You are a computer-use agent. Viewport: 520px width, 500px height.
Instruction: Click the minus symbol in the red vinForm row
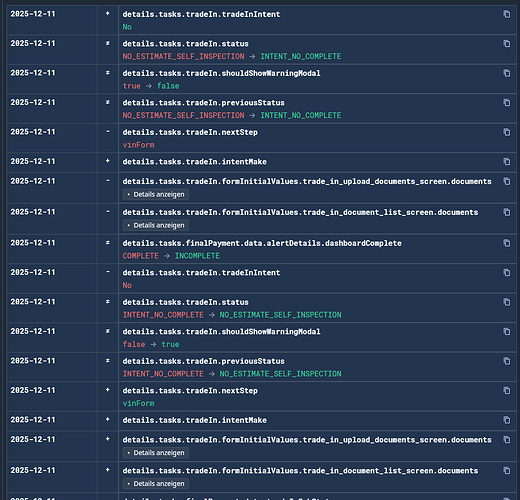click(108, 132)
